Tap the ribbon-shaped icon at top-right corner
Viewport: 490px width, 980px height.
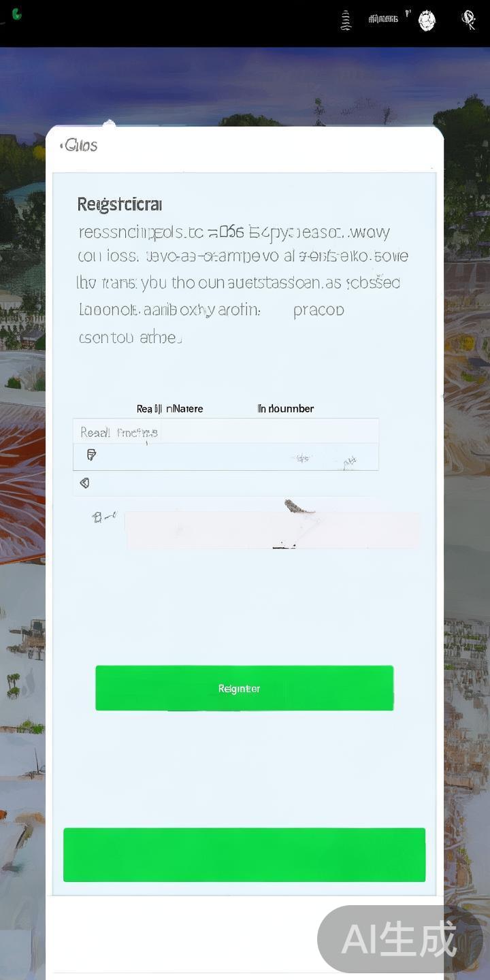pos(468,20)
